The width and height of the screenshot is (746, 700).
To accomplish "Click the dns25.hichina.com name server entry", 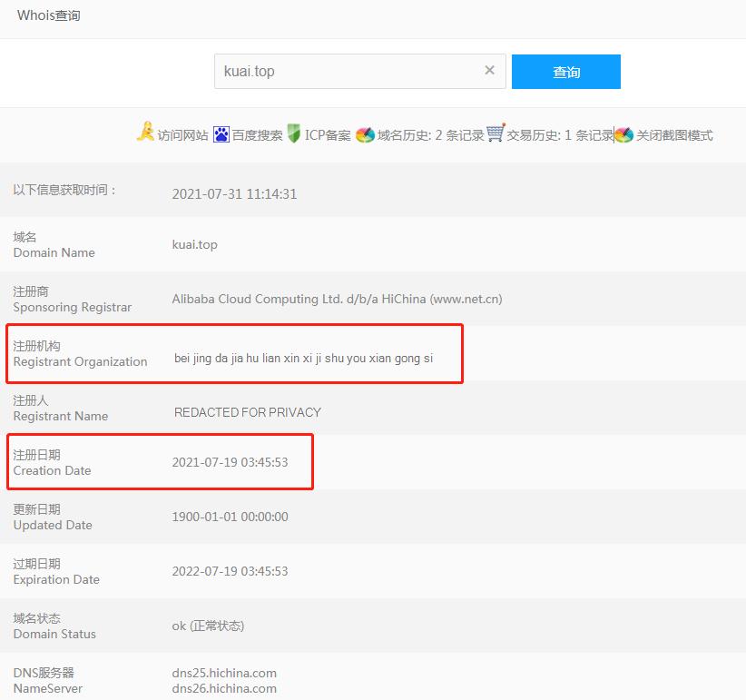I will click(x=224, y=673).
